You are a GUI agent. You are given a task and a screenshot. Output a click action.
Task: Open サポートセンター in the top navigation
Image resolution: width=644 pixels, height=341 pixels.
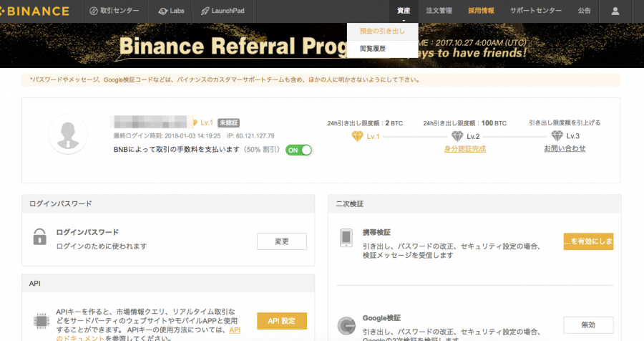[x=535, y=11]
